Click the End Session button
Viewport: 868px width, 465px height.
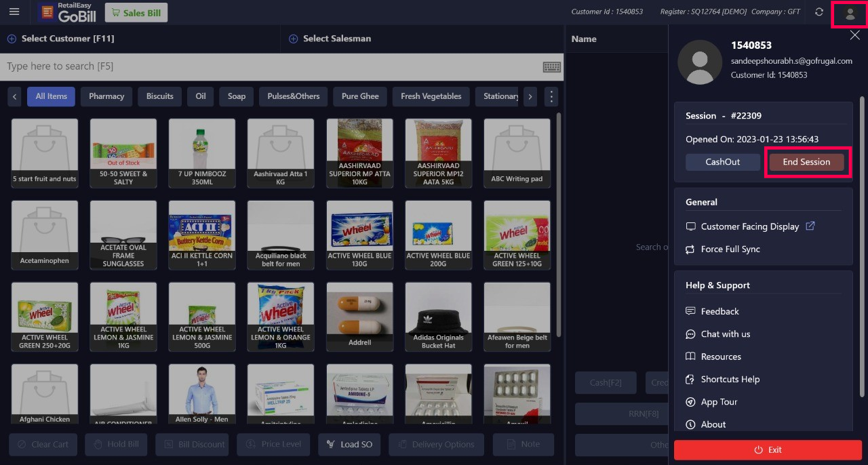(x=806, y=162)
